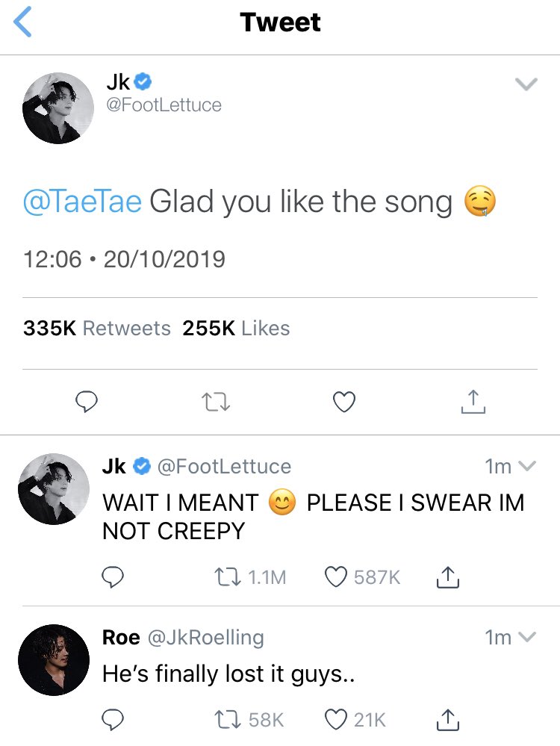The height and width of the screenshot is (746, 560).
Task: Share the main tweet
Action: [x=473, y=402]
